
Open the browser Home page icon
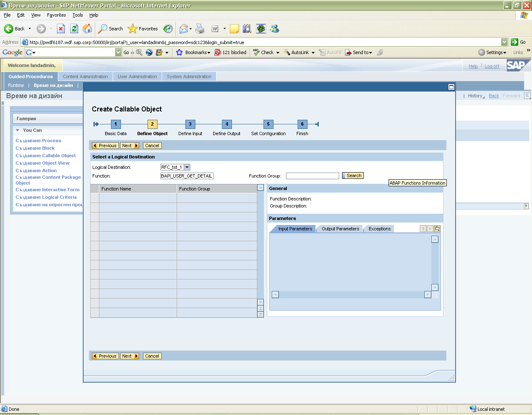[x=87, y=29]
